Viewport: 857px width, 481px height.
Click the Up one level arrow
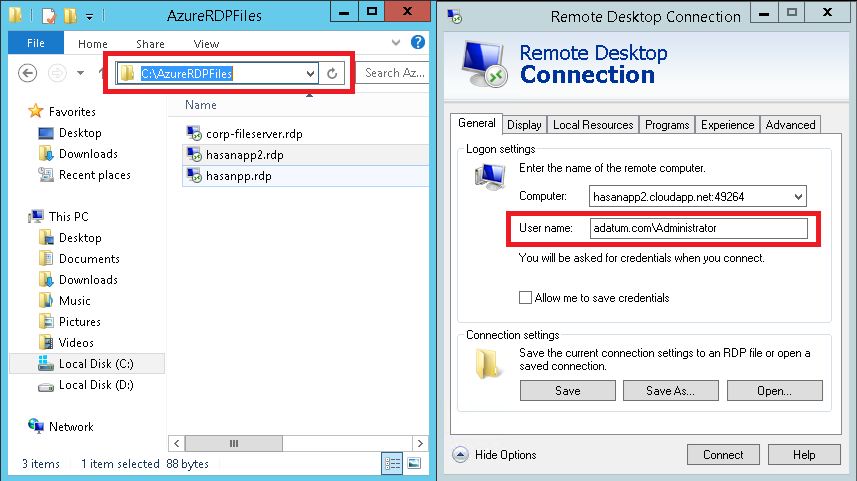coord(101,73)
